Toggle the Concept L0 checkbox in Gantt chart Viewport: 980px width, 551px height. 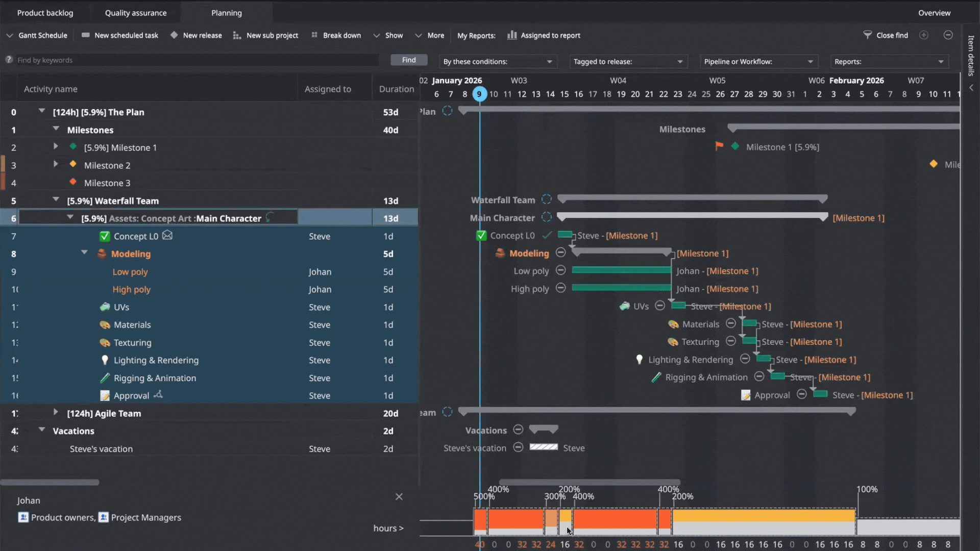(481, 236)
